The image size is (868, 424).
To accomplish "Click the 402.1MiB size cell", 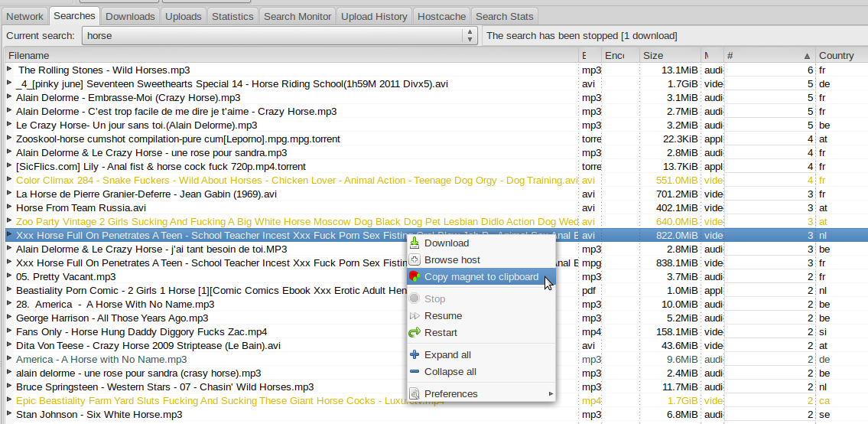I will [x=675, y=208].
